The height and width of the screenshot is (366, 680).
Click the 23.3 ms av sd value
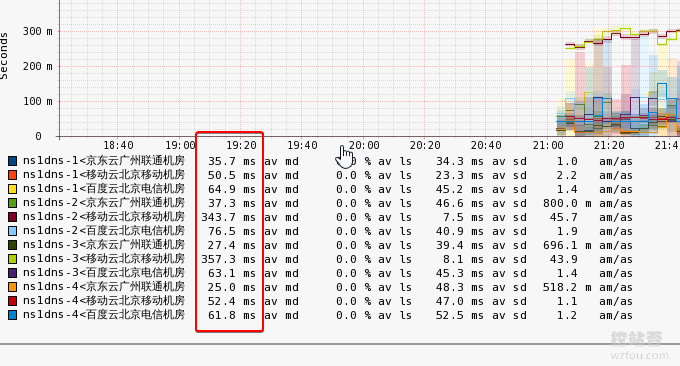pyautogui.click(x=460, y=175)
